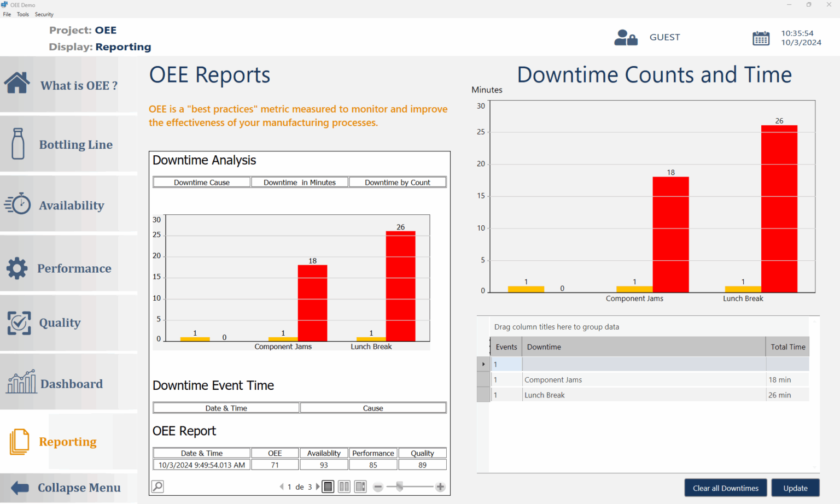Toggle two-page layout view
Image resolution: width=840 pixels, height=504 pixels.
pos(344,486)
